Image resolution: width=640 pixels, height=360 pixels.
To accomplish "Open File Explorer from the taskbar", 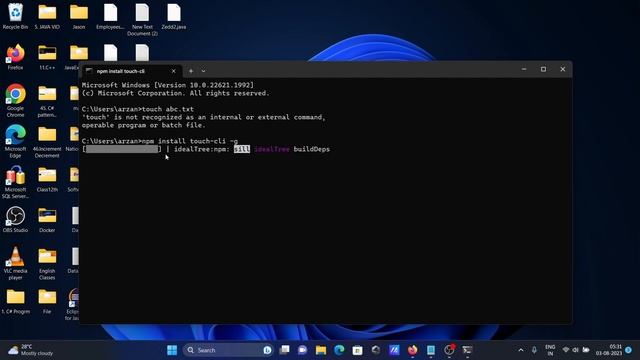I will coord(321,350).
